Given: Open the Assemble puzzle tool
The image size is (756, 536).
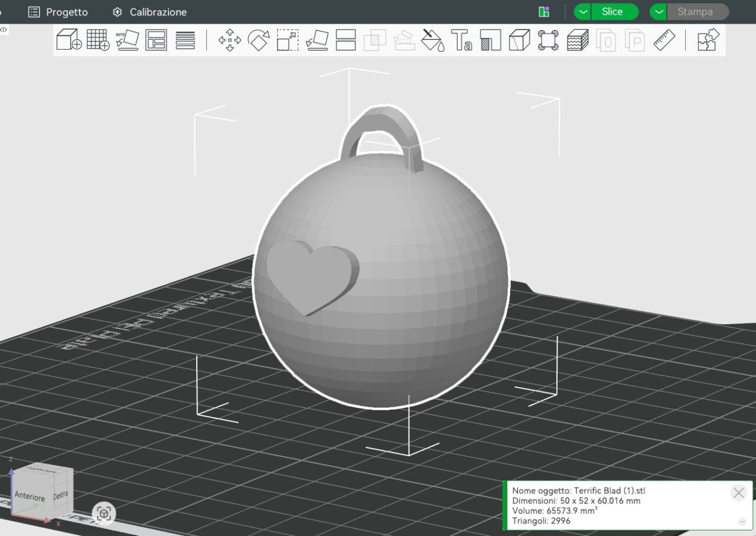Looking at the screenshot, I should pyautogui.click(x=708, y=40).
